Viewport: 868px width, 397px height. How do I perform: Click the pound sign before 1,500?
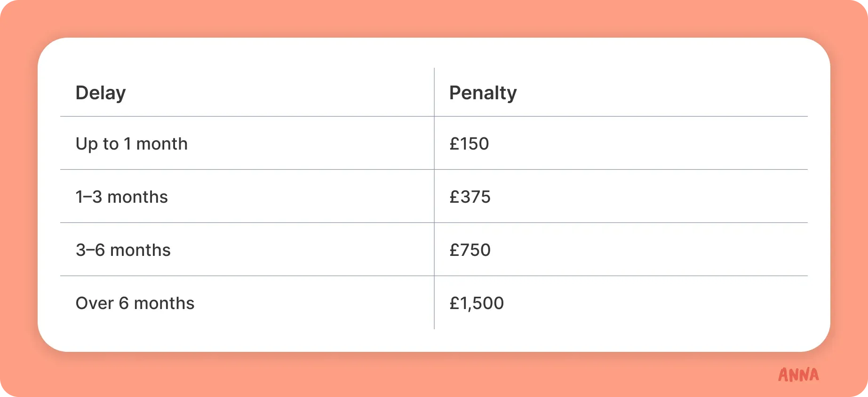coord(454,303)
